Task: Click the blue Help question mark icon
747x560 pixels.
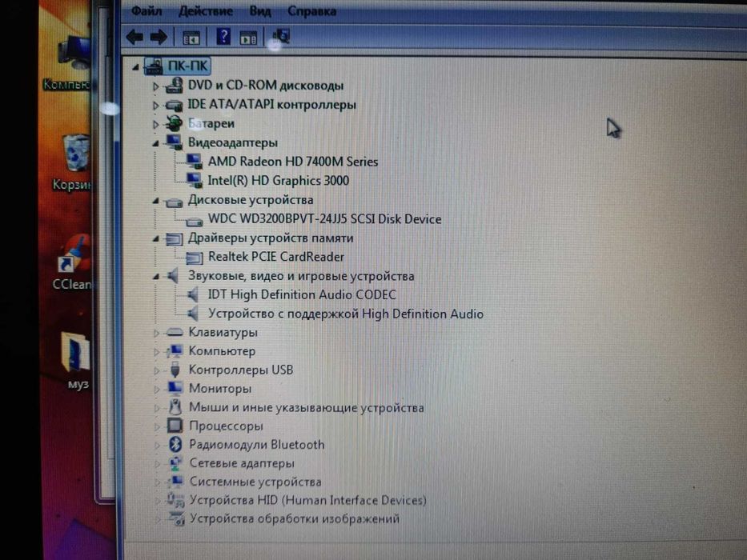Action: [x=223, y=37]
